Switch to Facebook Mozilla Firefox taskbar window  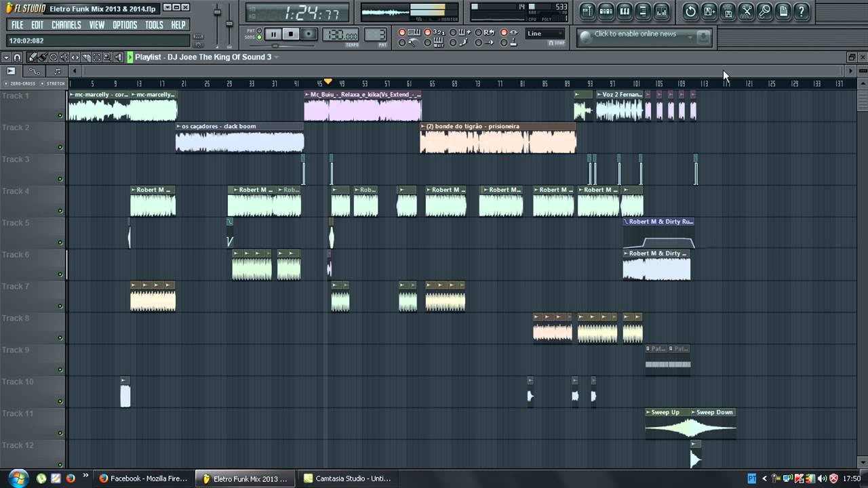[x=142, y=479]
